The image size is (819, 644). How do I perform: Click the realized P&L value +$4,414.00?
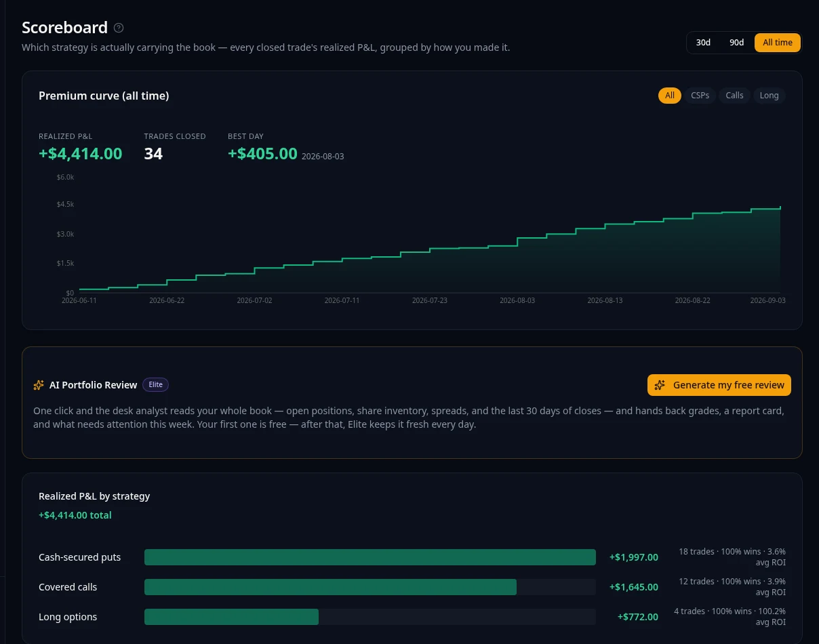[x=81, y=154]
